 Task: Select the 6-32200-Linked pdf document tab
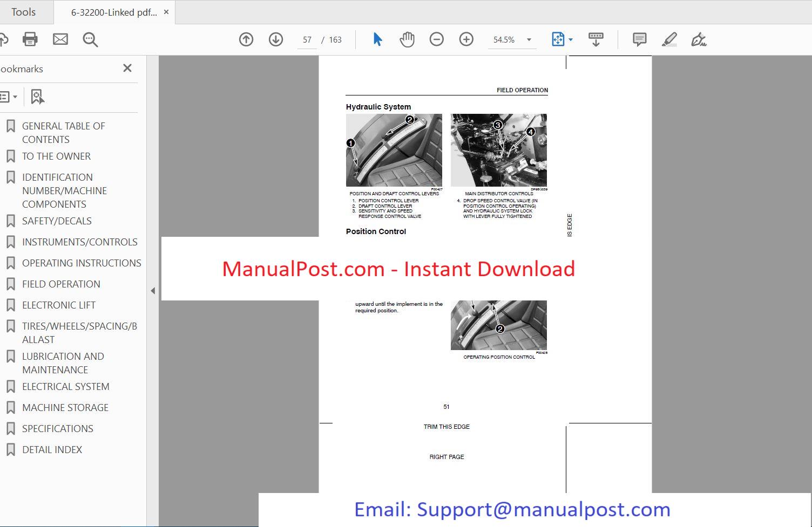click(114, 12)
